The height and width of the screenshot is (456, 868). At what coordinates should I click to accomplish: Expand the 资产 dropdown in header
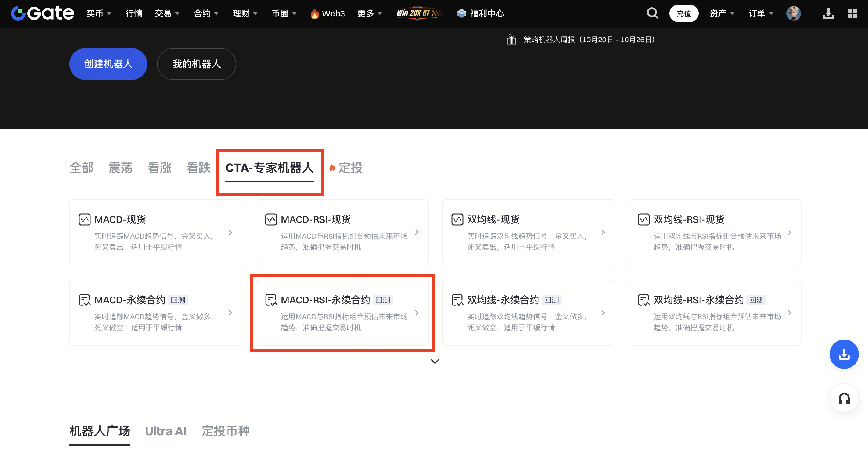click(722, 13)
